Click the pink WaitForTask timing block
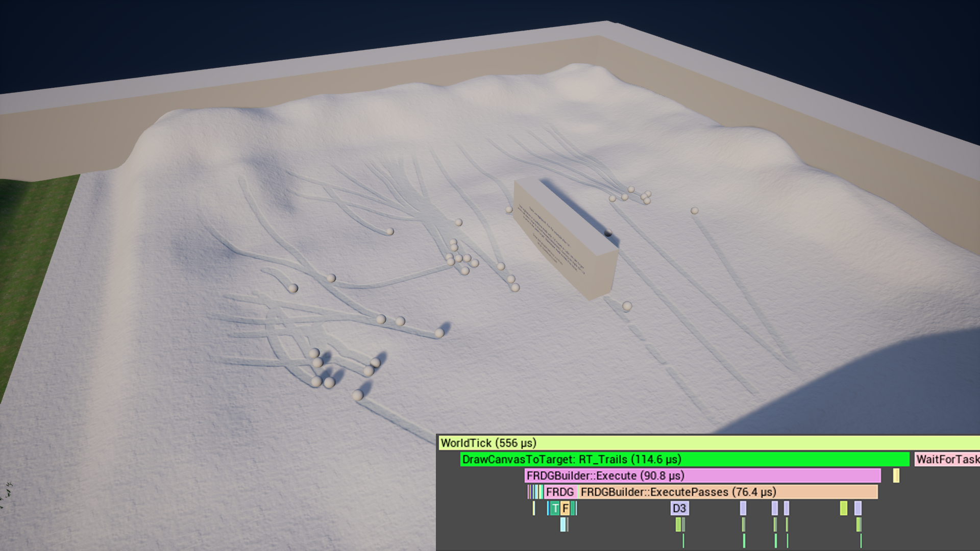The width and height of the screenshot is (980, 551). point(947,459)
